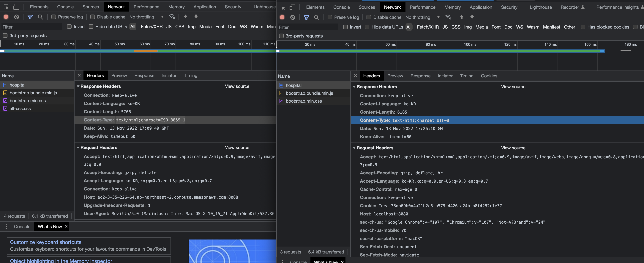Open search with magnifier icon in right DevTools

pyautogui.click(x=317, y=17)
